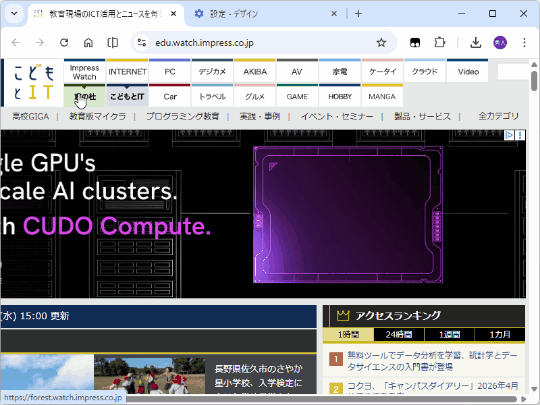Open GAME Watch site tab
The image size is (540, 405).
point(297,96)
